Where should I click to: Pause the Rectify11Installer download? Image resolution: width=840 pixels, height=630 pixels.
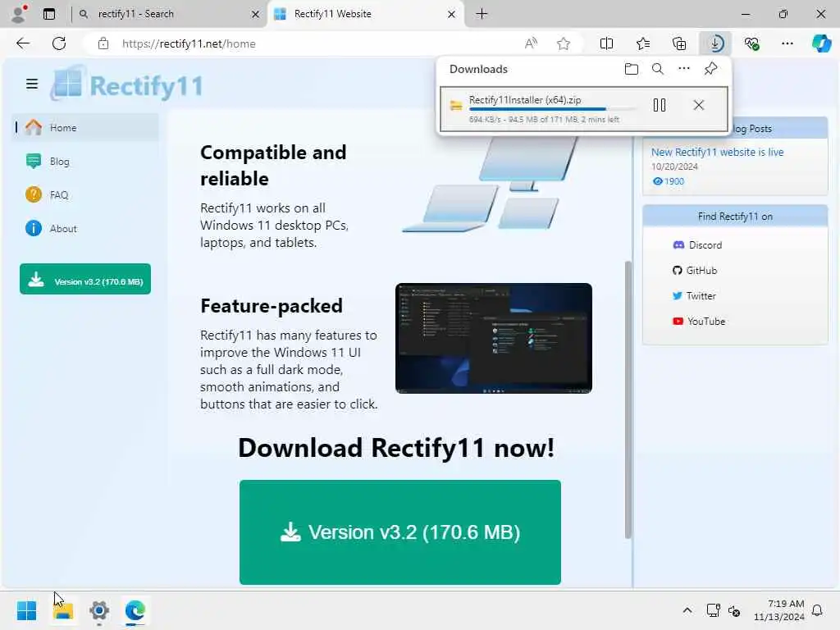pyautogui.click(x=660, y=105)
